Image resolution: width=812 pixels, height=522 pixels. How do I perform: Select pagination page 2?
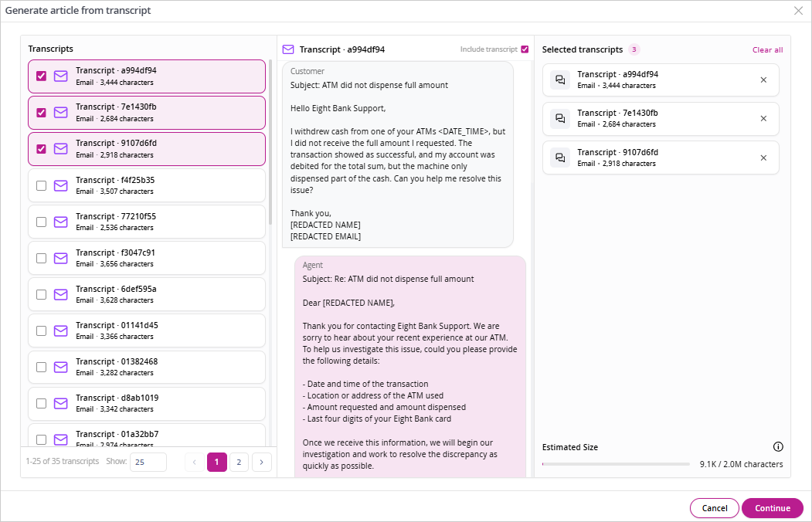pyautogui.click(x=239, y=462)
